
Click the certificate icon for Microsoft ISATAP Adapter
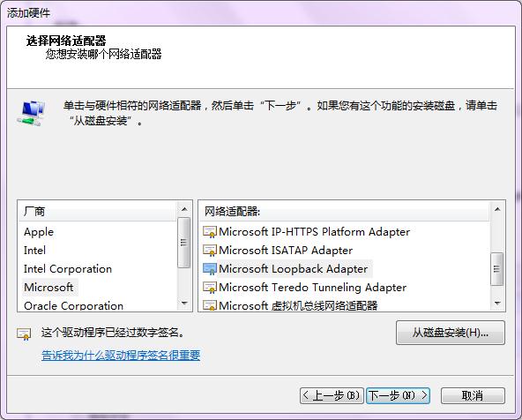(x=210, y=251)
